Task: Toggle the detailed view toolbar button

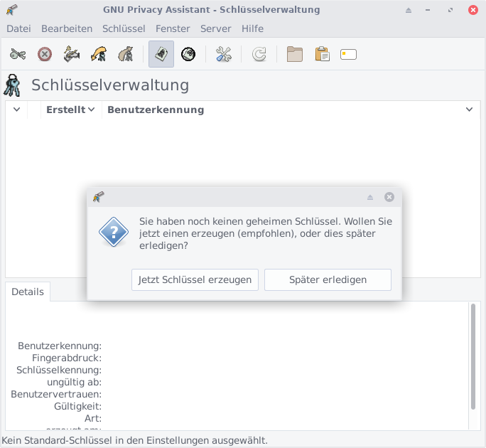Action: point(188,54)
